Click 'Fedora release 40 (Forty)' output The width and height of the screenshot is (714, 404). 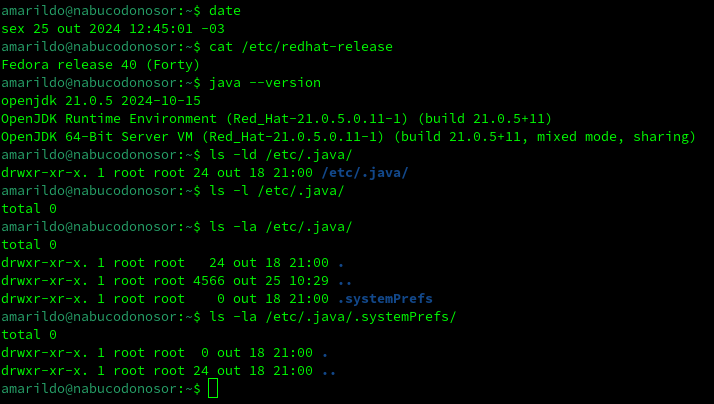[101, 65]
